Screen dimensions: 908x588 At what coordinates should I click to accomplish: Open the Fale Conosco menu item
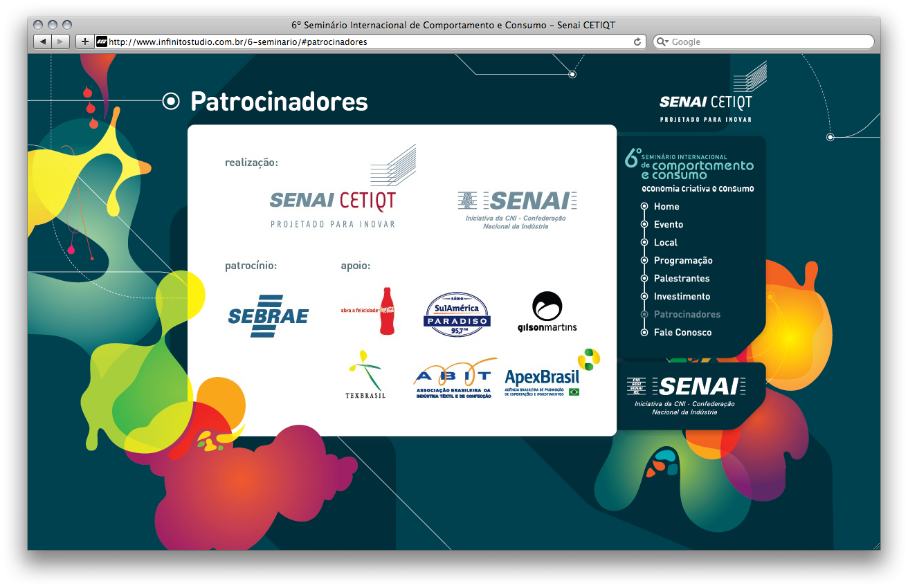tap(682, 332)
